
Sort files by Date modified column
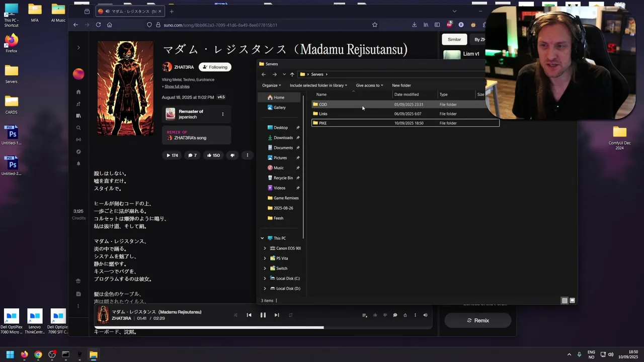coord(415,95)
